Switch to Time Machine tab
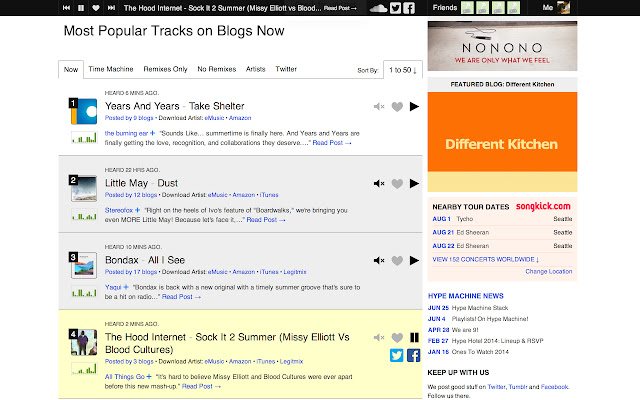Screen dimensions: 640x400 tap(111, 69)
